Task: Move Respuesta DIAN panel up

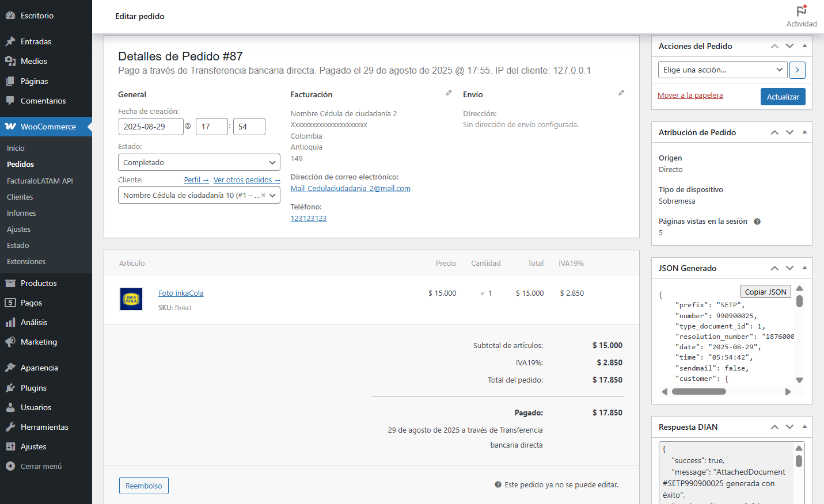Action: 774,427
